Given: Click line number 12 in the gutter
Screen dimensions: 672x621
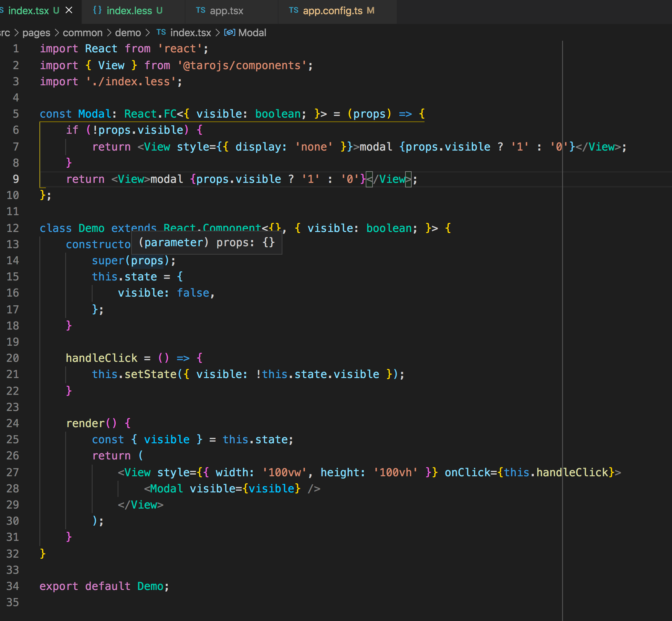Looking at the screenshot, I should pyautogui.click(x=13, y=228).
